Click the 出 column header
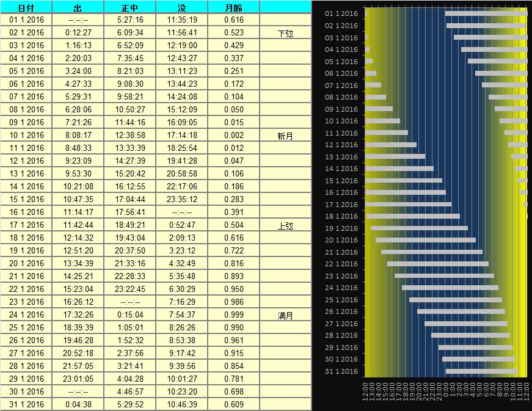This screenshot has width=532, height=411. pyautogui.click(x=78, y=7)
